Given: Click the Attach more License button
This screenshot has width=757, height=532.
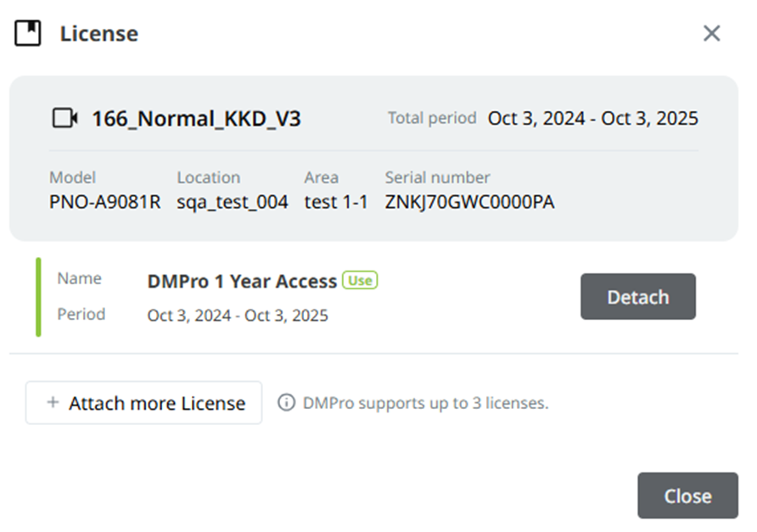Looking at the screenshot, I should [144, 403].
